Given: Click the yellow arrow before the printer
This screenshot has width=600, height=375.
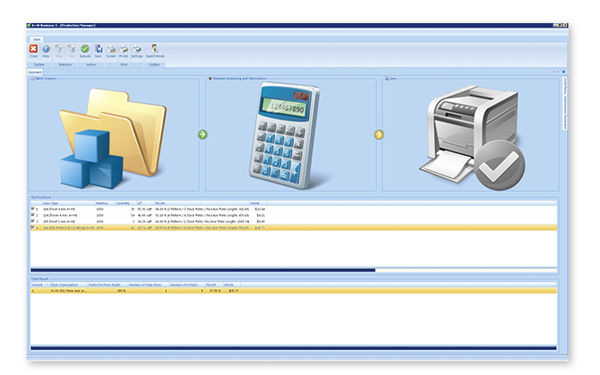Looking at the screenshot, I should tap(379, 134).
